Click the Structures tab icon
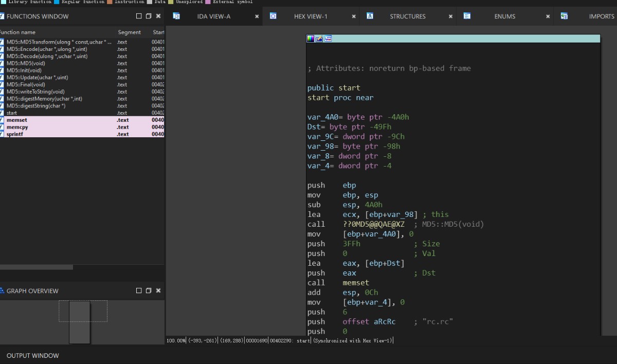The height and width of the screenshot is (364, 617). 370,16
